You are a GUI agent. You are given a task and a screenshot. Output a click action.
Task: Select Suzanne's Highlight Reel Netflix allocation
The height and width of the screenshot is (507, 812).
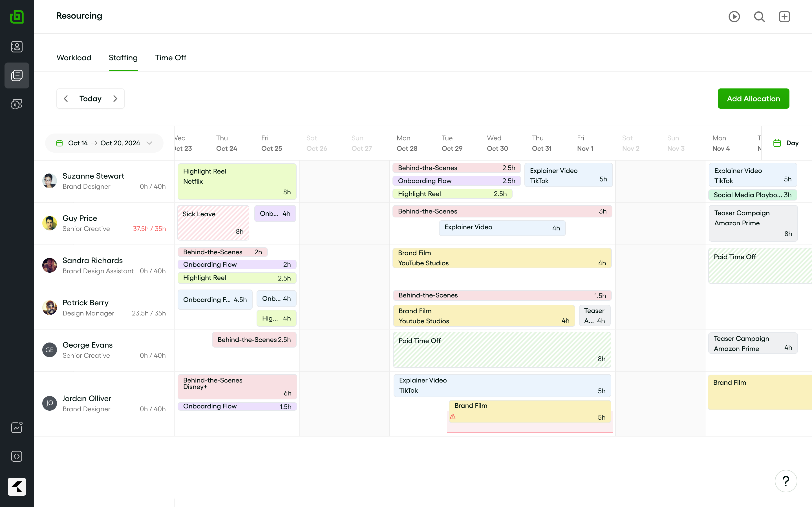pos(237,181)
